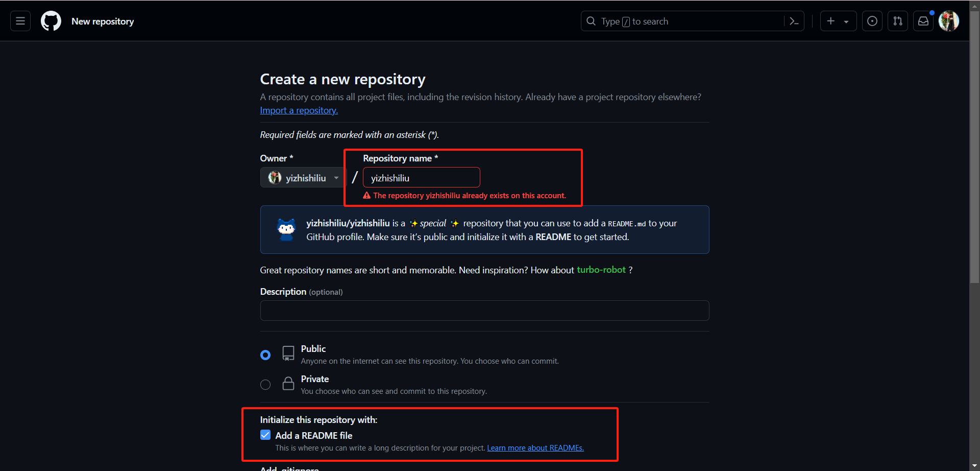Follow the Import a repository link
Image resolution: width=980 pixels, height=471 pixels.
coord(299,110)
